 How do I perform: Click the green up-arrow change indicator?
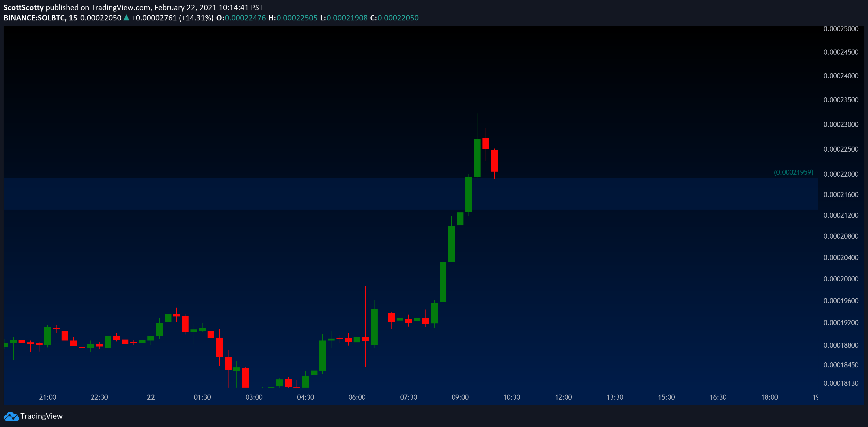(x=126, y=18)
